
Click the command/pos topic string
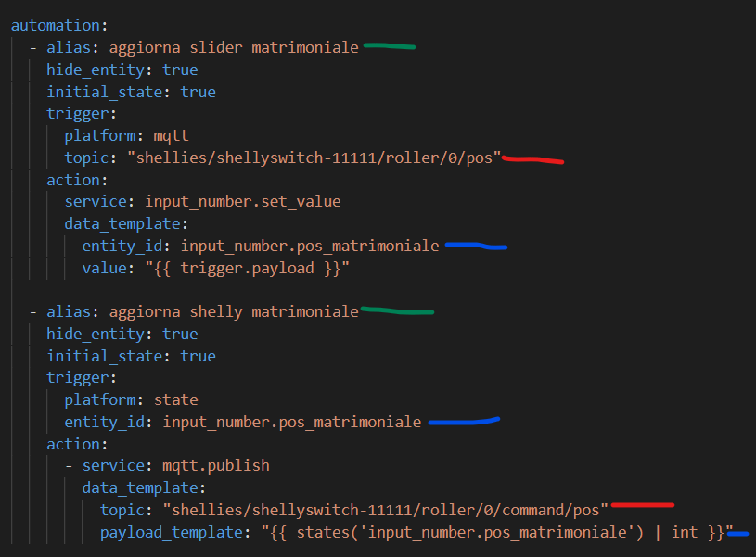click(x=385, y=511)
